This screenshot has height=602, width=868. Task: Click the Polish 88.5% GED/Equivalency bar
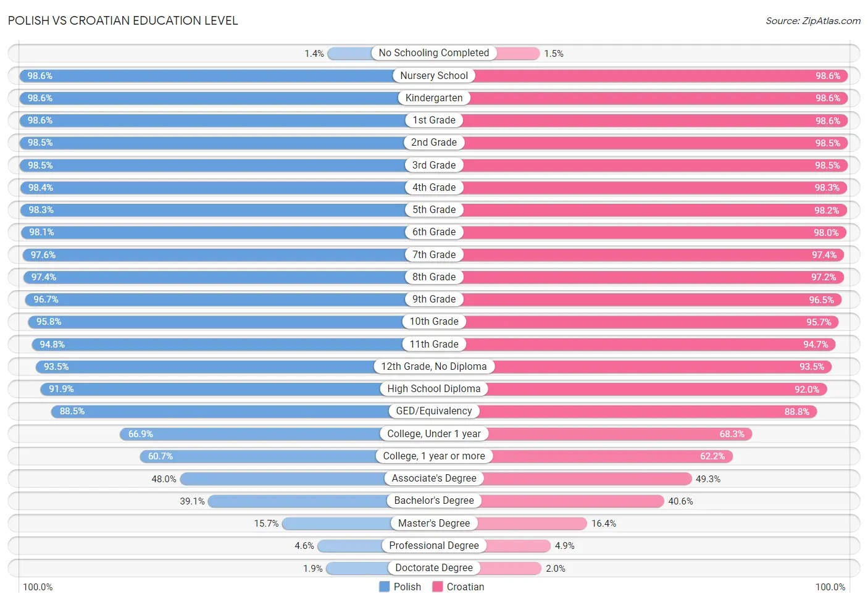[x=243, y=411]
